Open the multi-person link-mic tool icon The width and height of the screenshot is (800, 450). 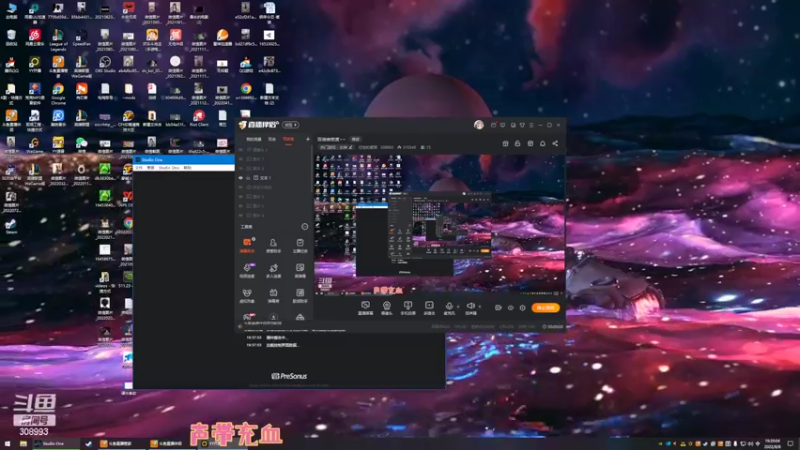tap(273, 270)
